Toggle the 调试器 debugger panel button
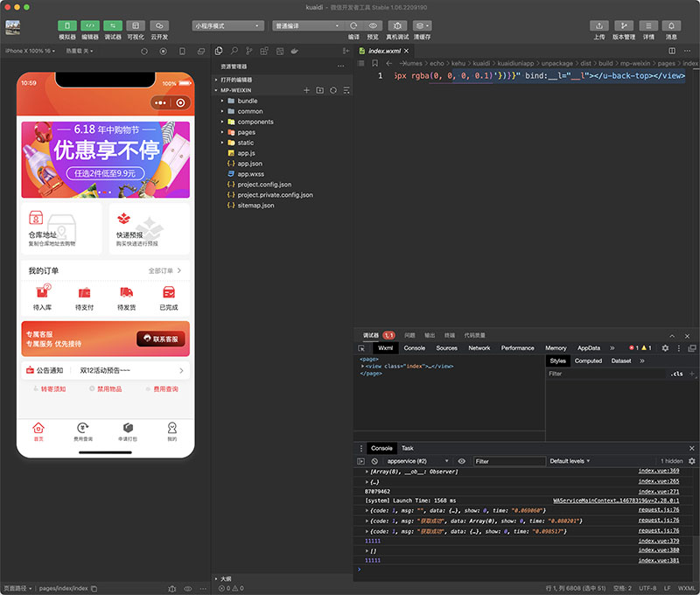This screenshot has width=700, height=595. tap(113, 26)
